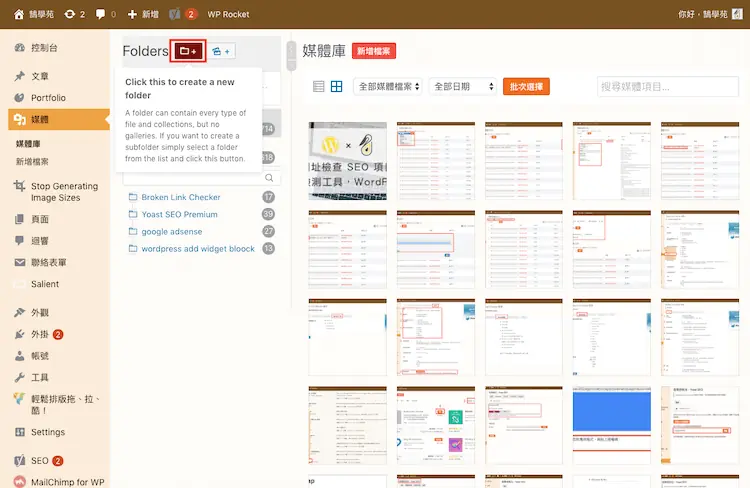Click 批次選擇 bulk select button

coord(526,87)
